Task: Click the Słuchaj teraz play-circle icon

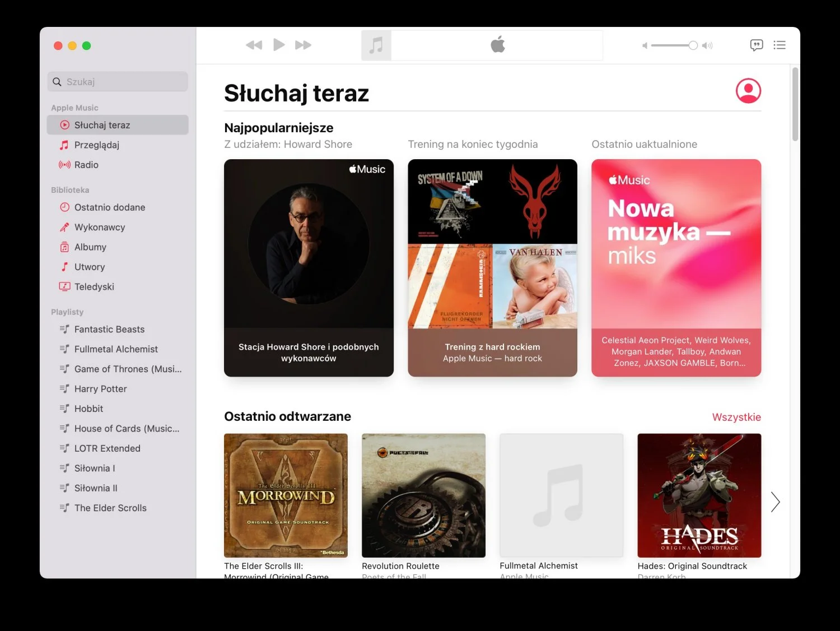Action: 65,125
